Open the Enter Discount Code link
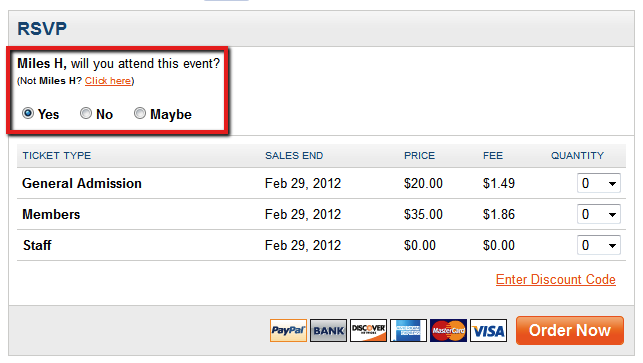This screenshot has width=643, height=363. pos(556,279)
